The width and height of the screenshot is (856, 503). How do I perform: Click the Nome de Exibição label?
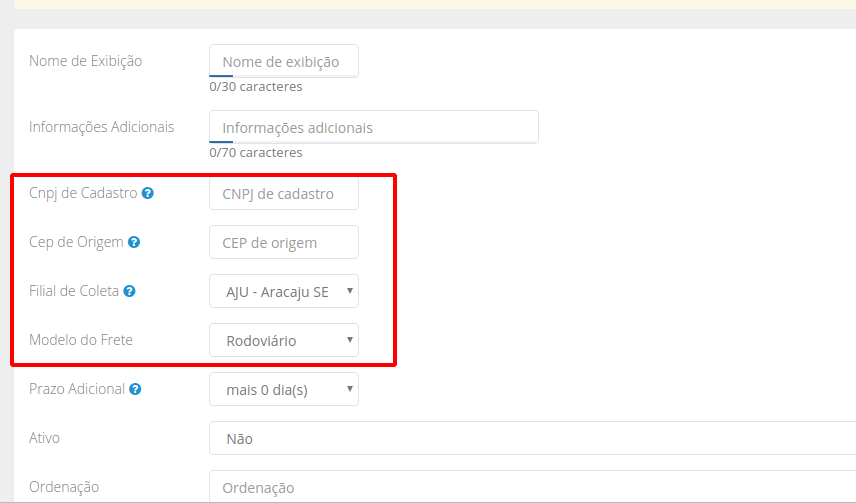click(86, 61)
